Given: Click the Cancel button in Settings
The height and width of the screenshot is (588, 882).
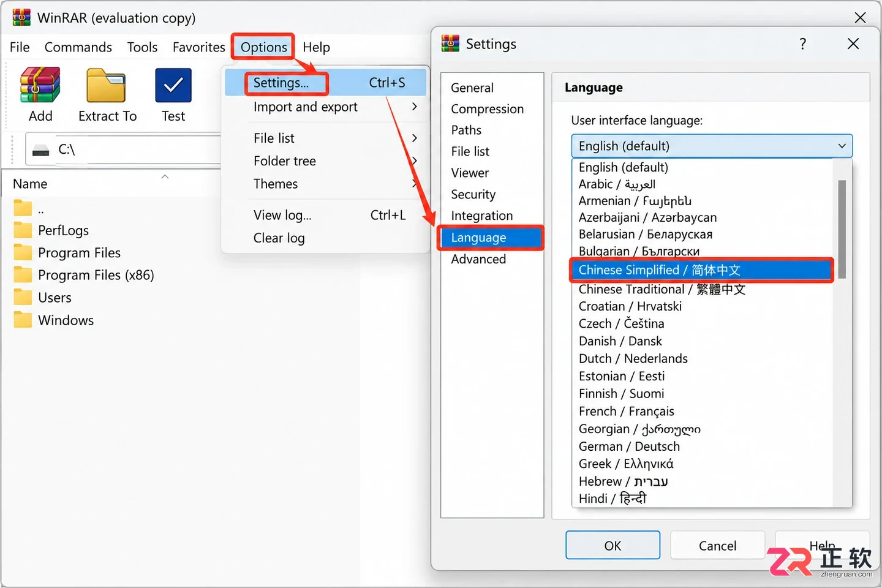Looking at the screenshot, I should [718, 545].
